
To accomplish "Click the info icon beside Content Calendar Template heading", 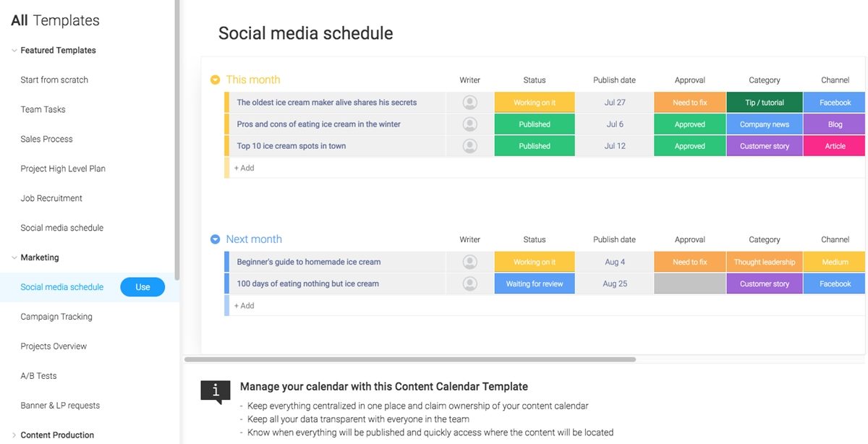I will (215, 390).
